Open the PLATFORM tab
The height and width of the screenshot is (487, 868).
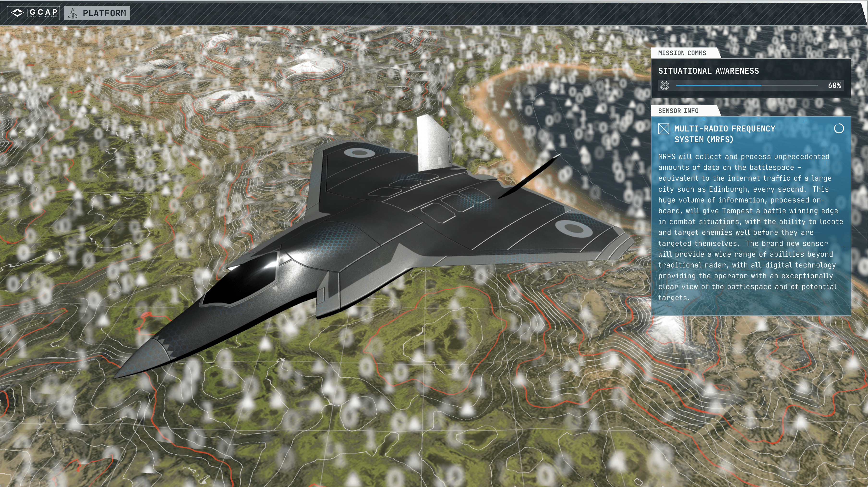pyautogui.click(x=97, y=13)
